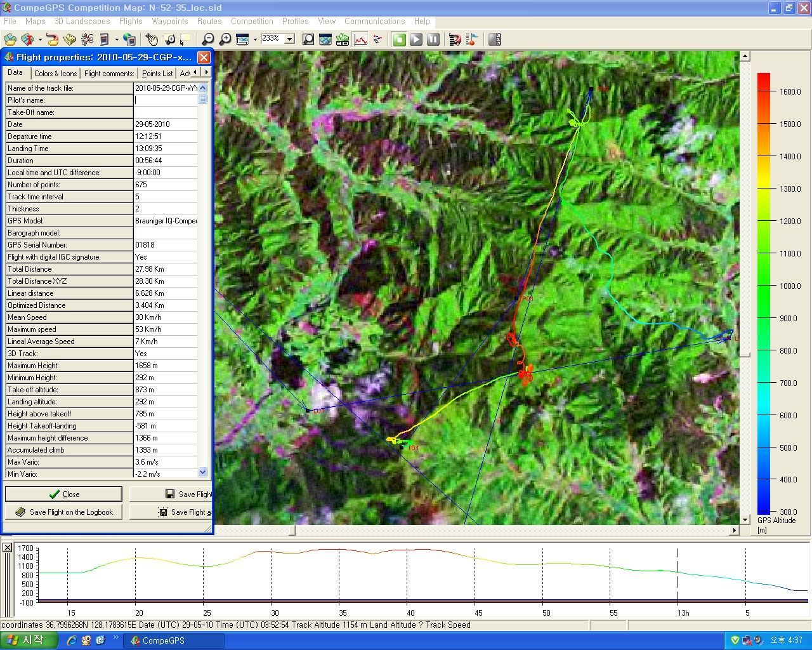
Task: Click the fit map scale icon
Action: pyautogui.click(x=242, y=39)
